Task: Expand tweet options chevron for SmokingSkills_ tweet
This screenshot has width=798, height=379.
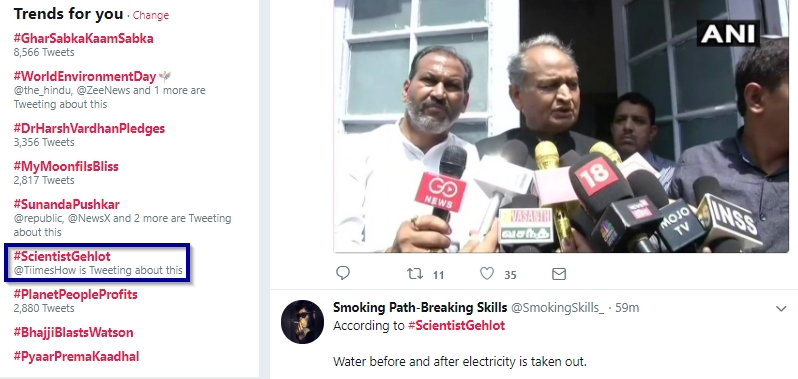Action: click(x=781, y=309)
